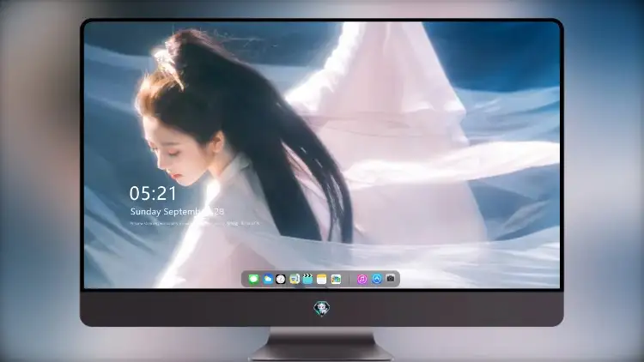Open the Camera app in the dock

pyautogui.click(x=391, y=279)
